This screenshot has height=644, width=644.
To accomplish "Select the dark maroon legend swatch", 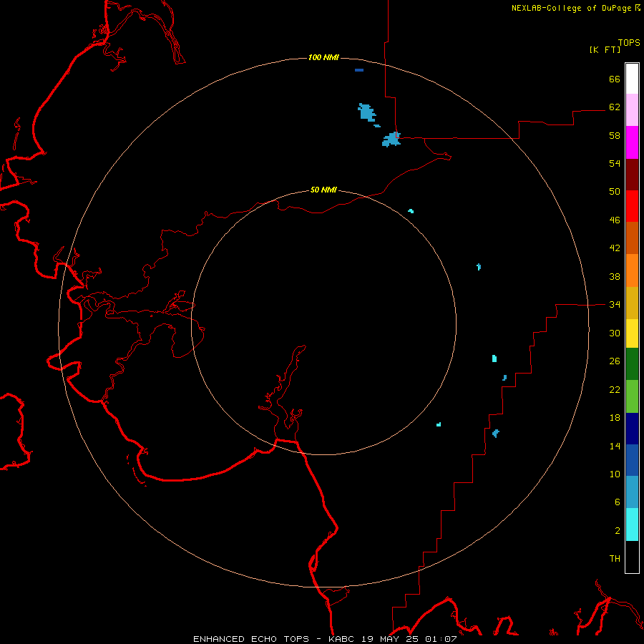I will 632,174.
